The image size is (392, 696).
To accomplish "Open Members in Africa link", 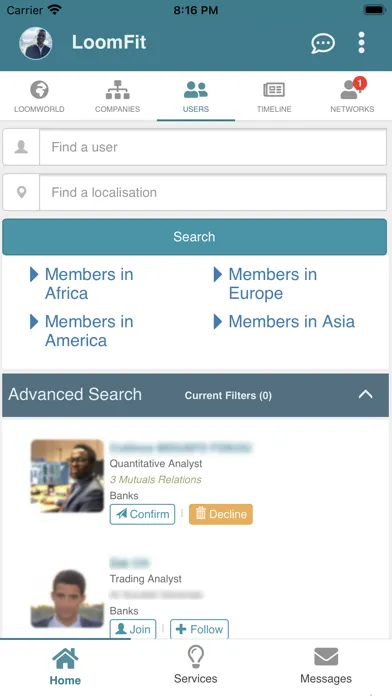I will pyautogui.click(x=89, y=284).
